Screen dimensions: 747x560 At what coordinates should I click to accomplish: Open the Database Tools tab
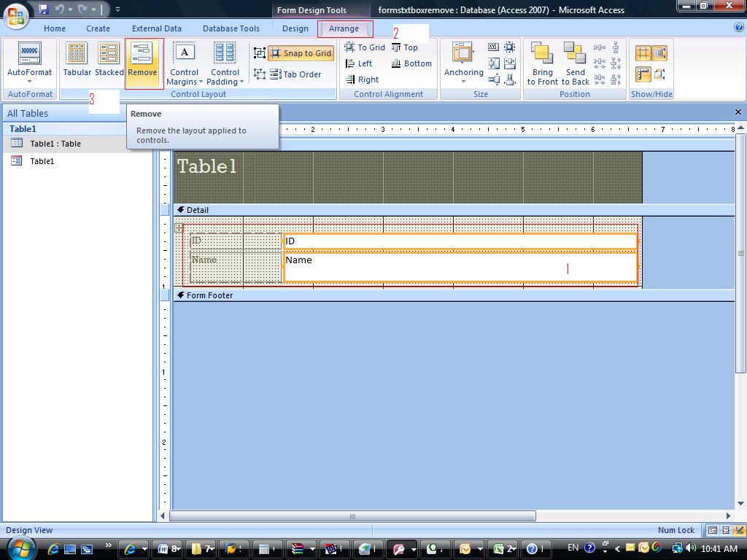231,28
